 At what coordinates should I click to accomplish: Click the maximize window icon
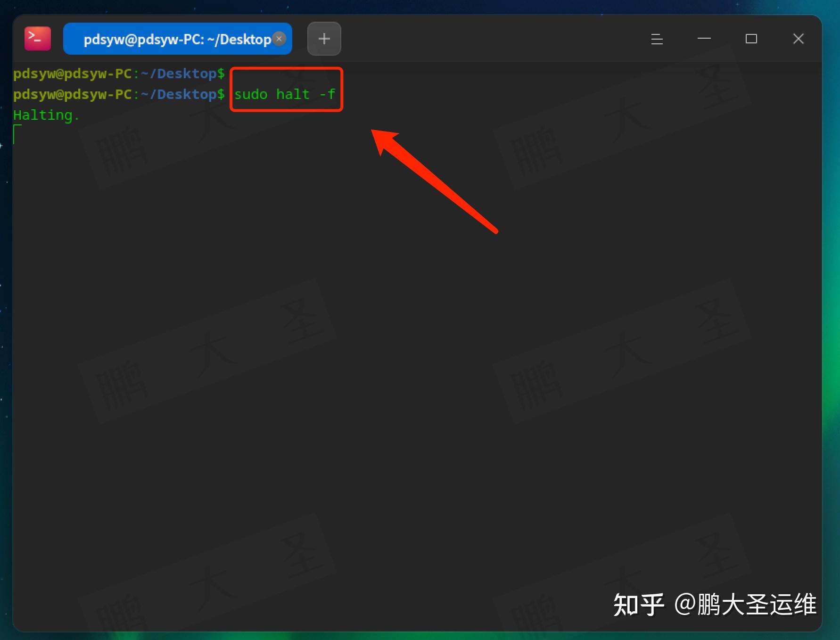click(751, 39)
